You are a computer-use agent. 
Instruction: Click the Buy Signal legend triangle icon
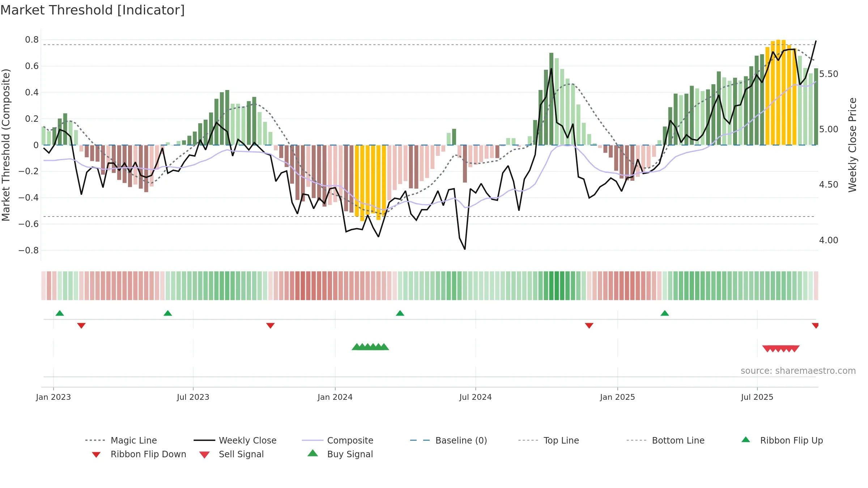(x=313, y=453)
